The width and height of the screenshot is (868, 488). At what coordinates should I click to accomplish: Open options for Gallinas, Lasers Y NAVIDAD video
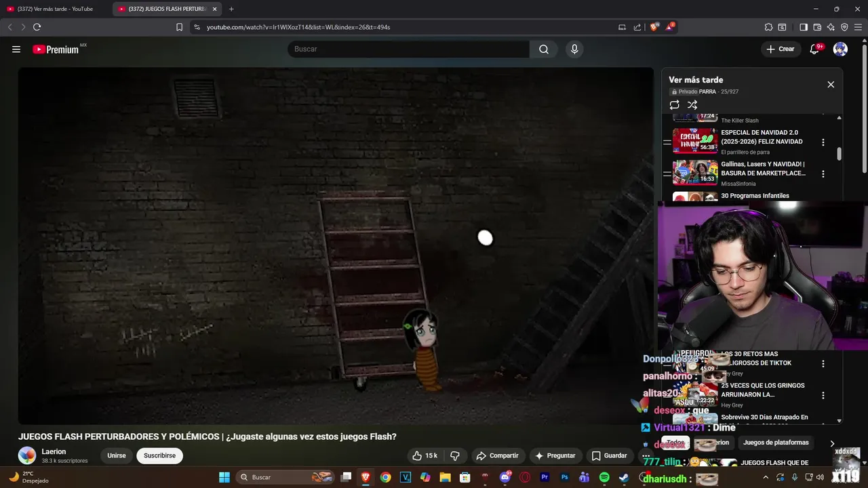click(823, 174)
